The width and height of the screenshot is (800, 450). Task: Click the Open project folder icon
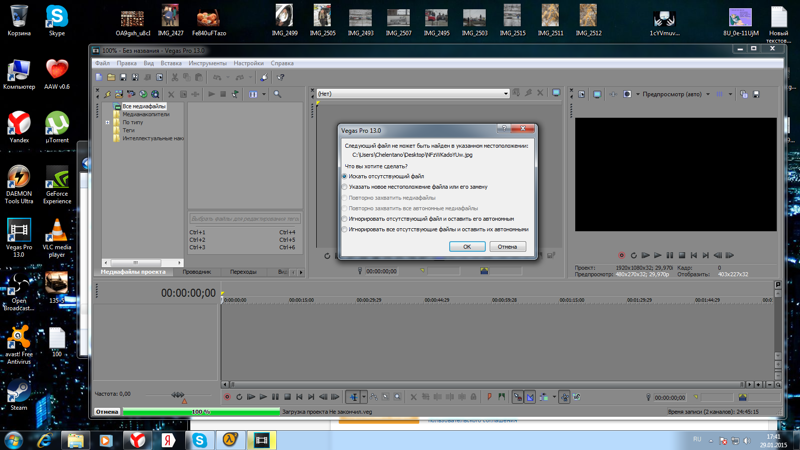[111, 78]
